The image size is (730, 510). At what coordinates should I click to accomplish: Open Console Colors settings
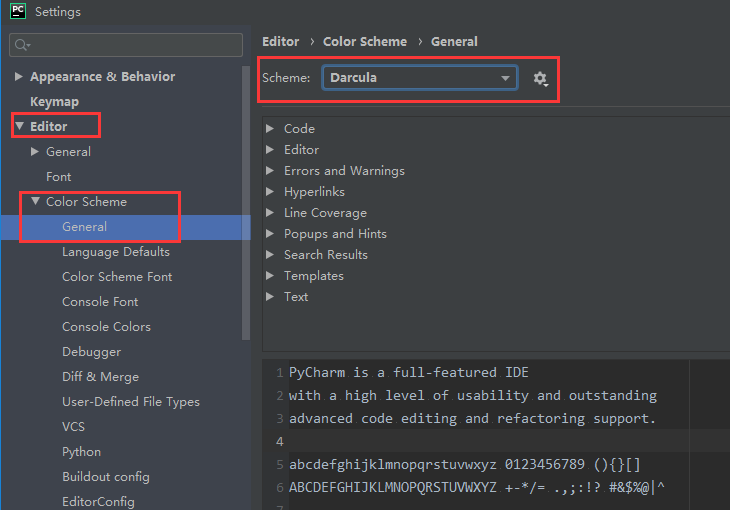(x=107, y=327)
